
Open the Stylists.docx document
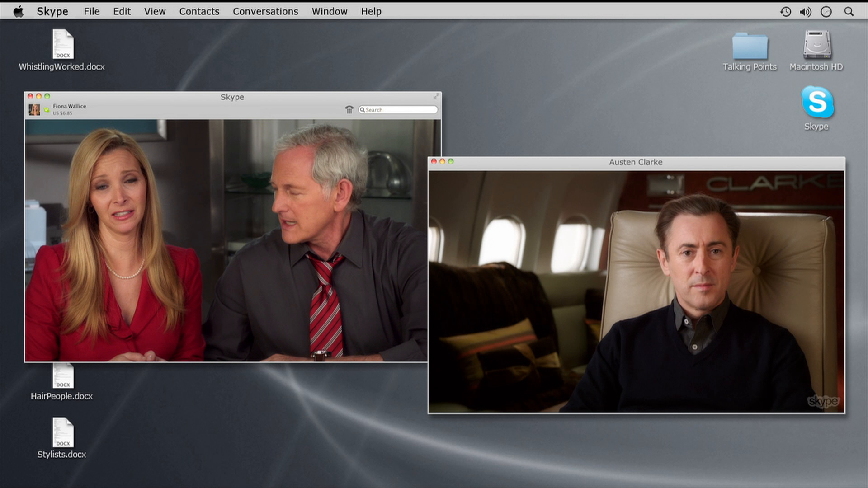click(x=62, y=433)
